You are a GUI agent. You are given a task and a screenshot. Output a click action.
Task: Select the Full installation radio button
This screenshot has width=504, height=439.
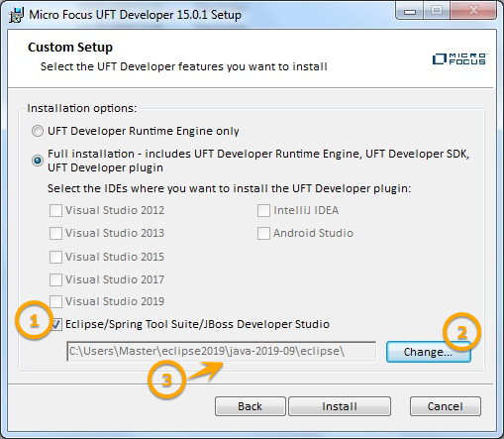(x=38, y=161)
